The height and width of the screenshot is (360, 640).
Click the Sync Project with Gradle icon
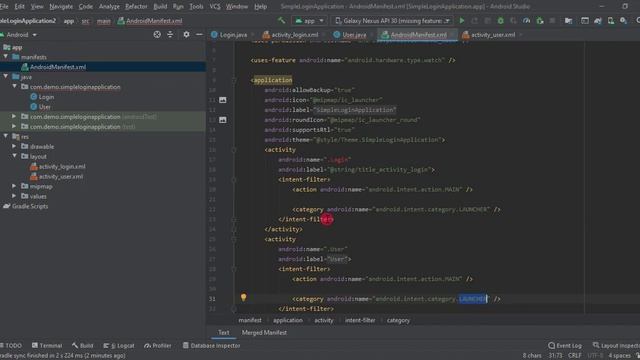point(598,20)
